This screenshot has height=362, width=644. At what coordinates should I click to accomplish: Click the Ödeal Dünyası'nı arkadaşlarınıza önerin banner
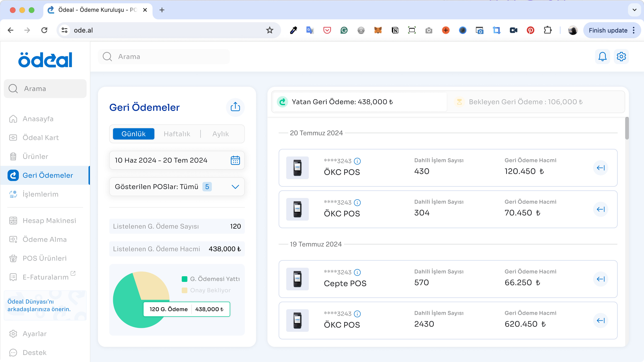(45, 305)
